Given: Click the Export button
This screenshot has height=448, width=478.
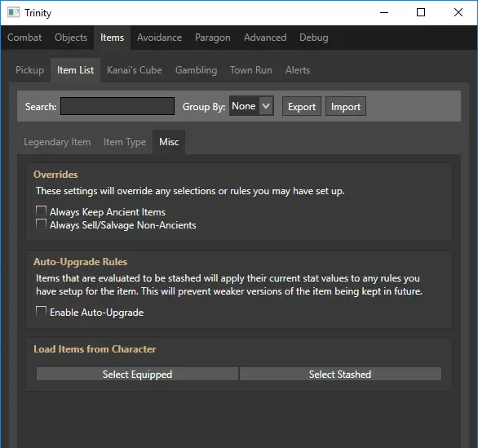Looking at the screenshot, I should click(x=302, y=106).
